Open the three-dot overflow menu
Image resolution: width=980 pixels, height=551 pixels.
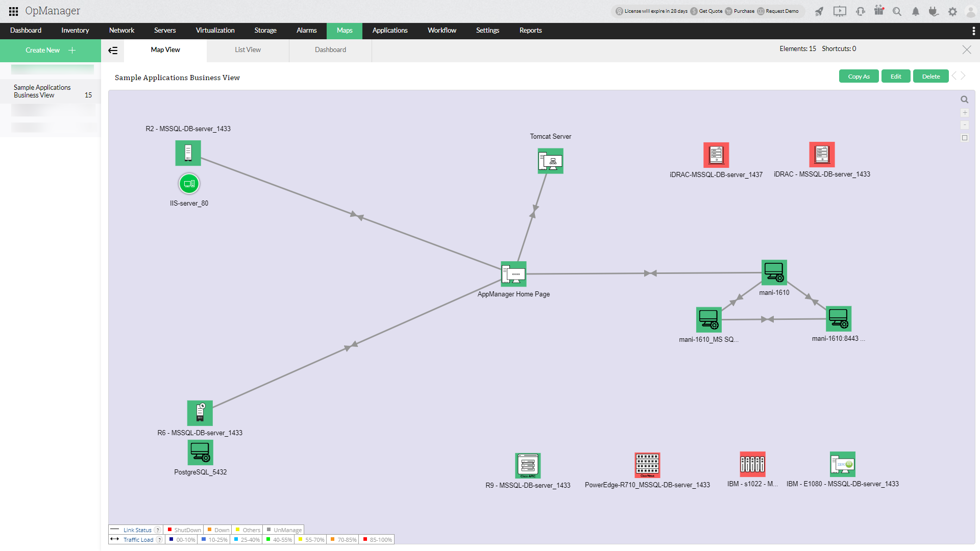973,31
